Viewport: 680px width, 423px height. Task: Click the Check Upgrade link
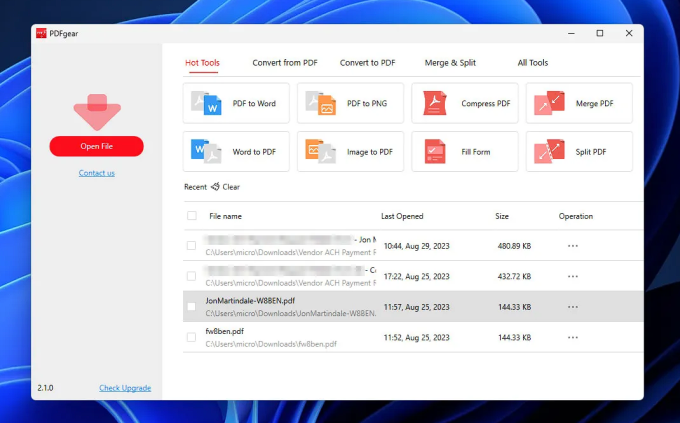tap(125, 388)
